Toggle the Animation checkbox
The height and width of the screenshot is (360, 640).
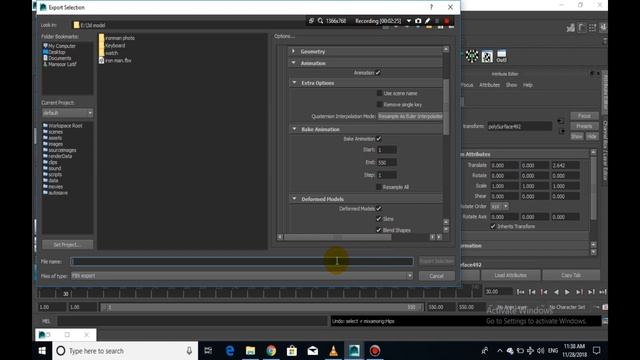[378, 73]
